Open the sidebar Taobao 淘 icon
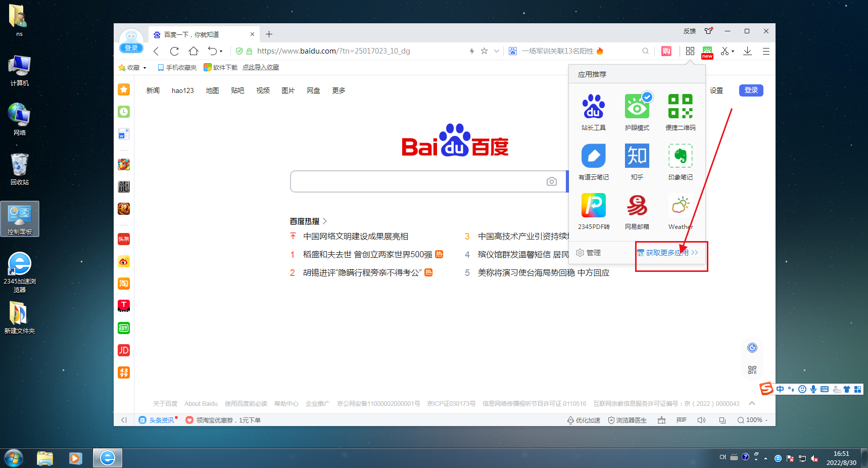This screenshot has width=868, height=468. click(124, 284)
